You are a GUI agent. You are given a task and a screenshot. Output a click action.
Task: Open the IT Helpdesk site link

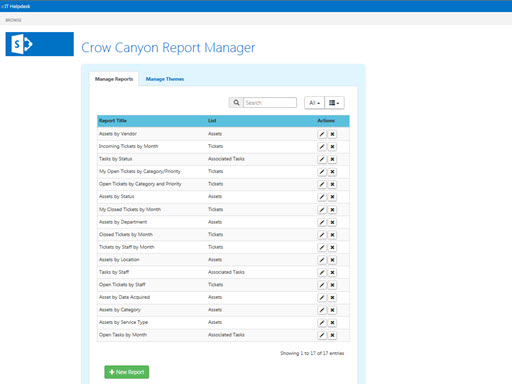click(x=17, y=6)
